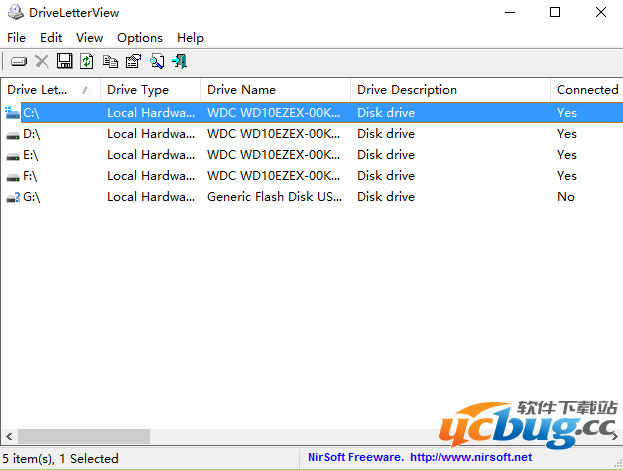Image resolution: width=623 pixels, height=470 pixels.
Task: Open the Options menu
Action: pos(140,37)
